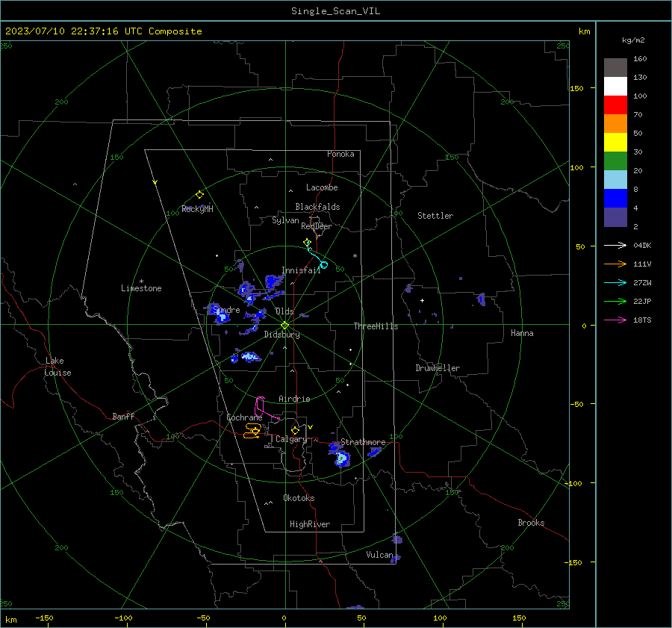Click the Hanna label
Image resolution: width=672 pixels, height=628 pixels.
522,333
